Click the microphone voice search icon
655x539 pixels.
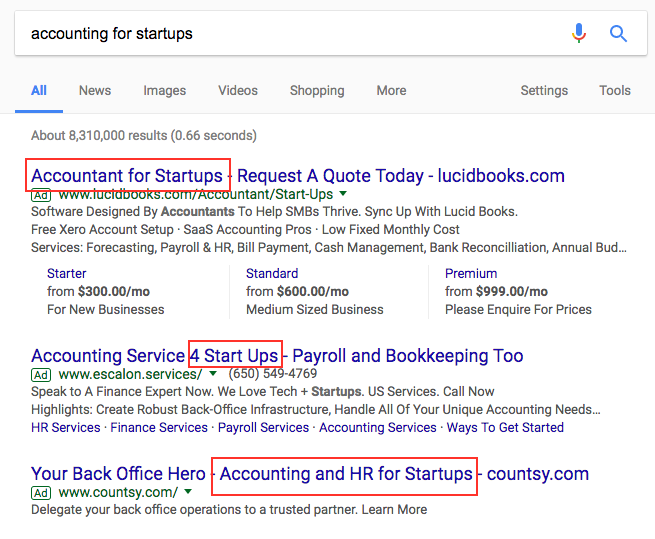click(579, 33)
